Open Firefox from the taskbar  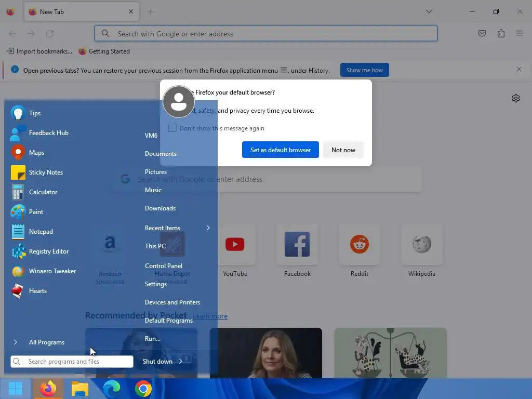pyautogui.click(x=48, y=389)
